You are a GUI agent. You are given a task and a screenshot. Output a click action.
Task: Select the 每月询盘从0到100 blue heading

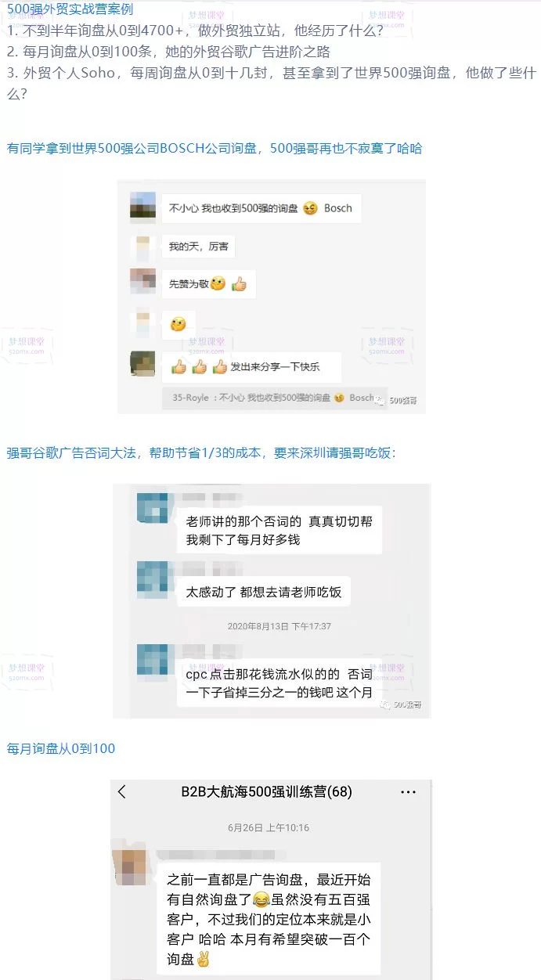[61, 748]
